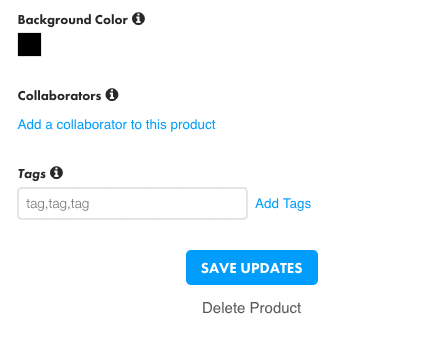This screenshot has height=364, width=448.
Task: Show help about product tags
Action: click(56, 173)
